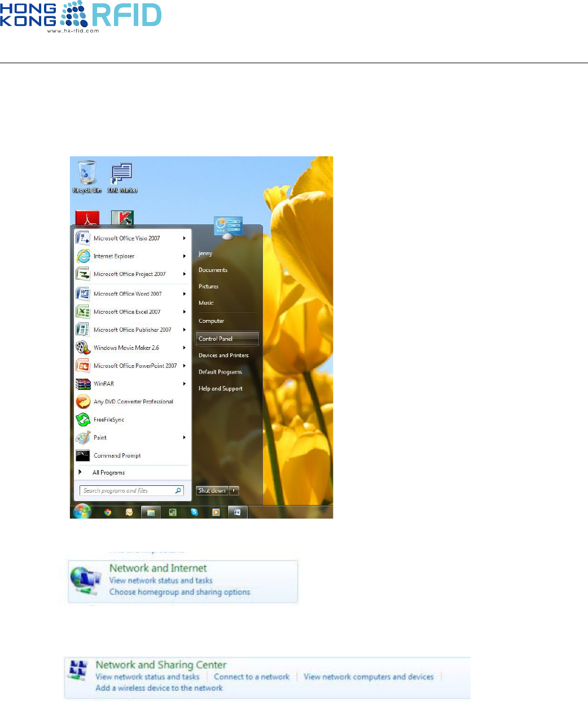Launch WinRAR icon in Start menu

83,384
